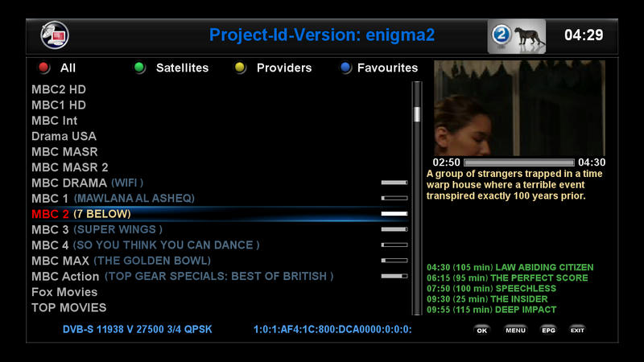
Task: Click the channel list scrollbar handle
Action: click(x=417, y=114)
